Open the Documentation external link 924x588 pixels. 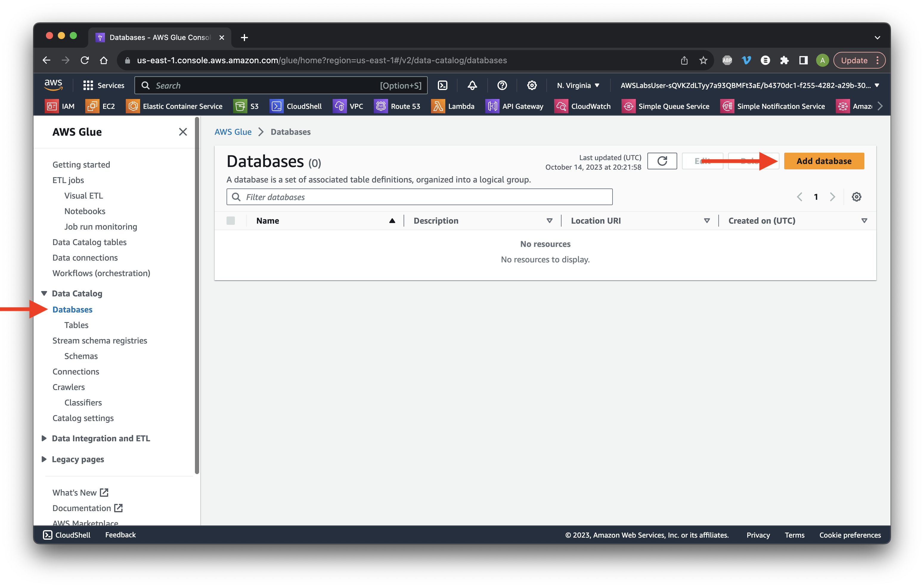[x=87, y=508]
